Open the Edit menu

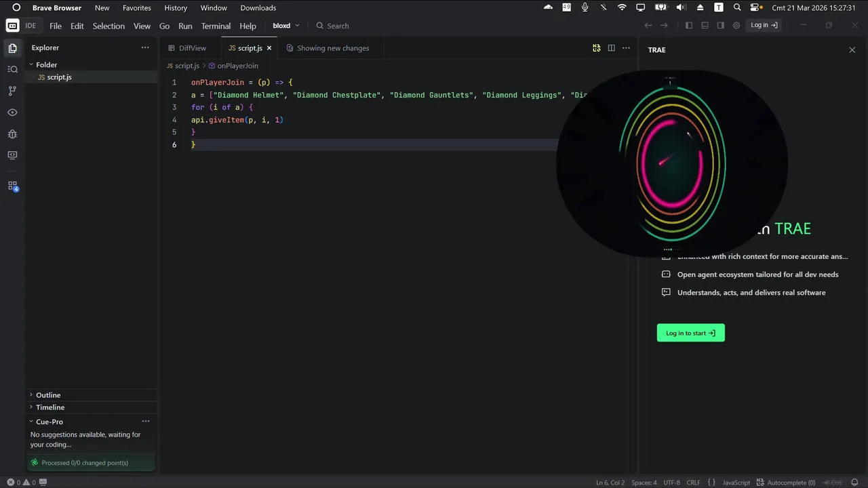click(x=77, y=26)
